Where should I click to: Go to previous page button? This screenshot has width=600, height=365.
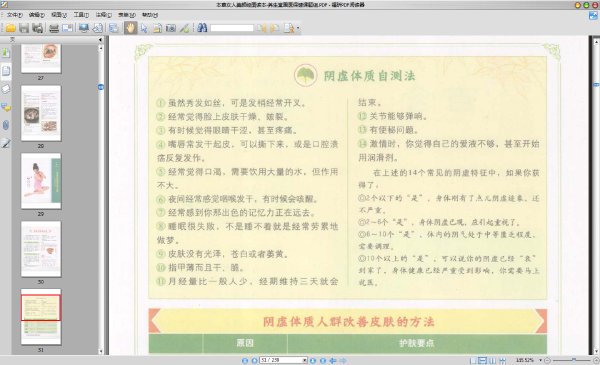[x=254, y=360]
